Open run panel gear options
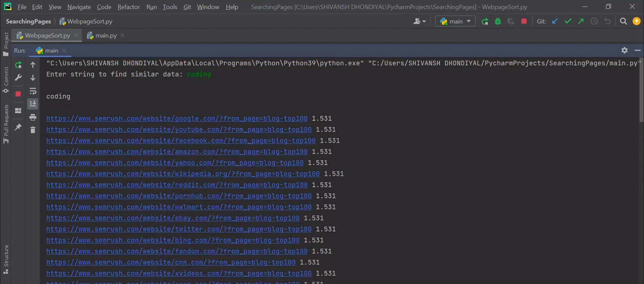This screenshot has width=644, height=284. [624, 50]
